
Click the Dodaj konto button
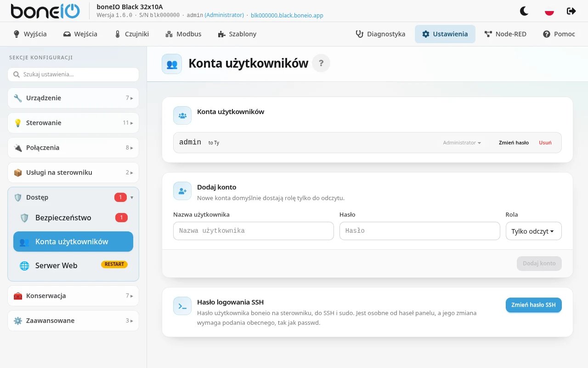(x=539, y=264)
